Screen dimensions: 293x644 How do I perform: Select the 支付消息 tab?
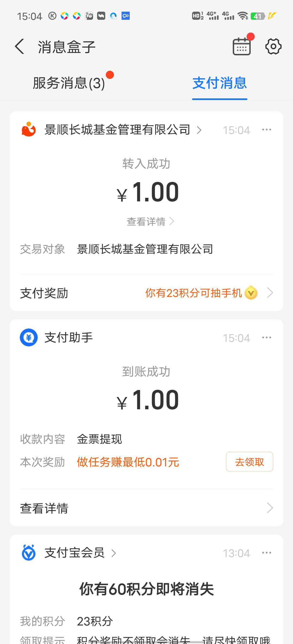tap(219, 83)
